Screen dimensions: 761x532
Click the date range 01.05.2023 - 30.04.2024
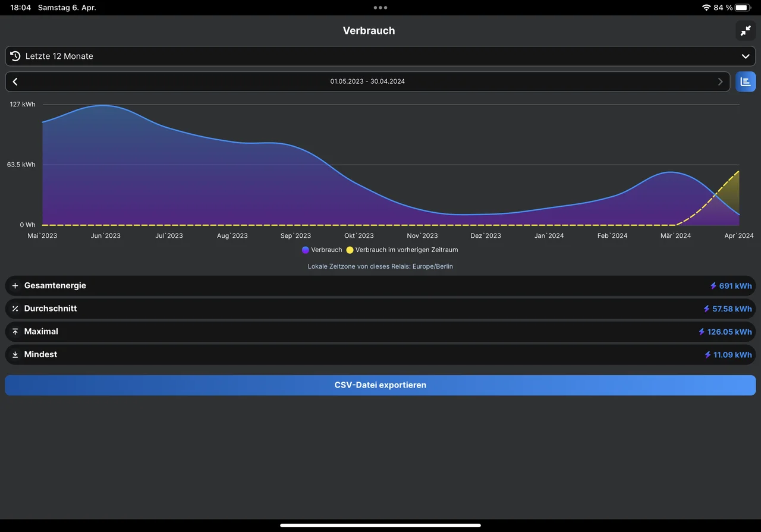coord(367,81)
